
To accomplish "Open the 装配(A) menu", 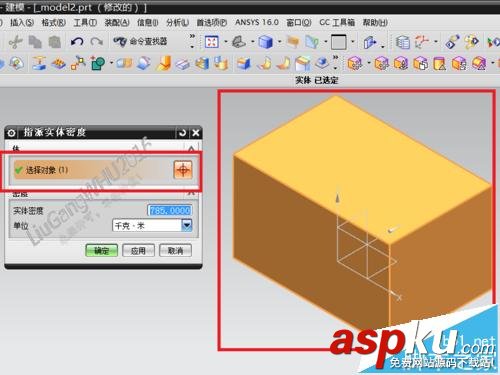I will pyautogui.click(x=117, y=23).
